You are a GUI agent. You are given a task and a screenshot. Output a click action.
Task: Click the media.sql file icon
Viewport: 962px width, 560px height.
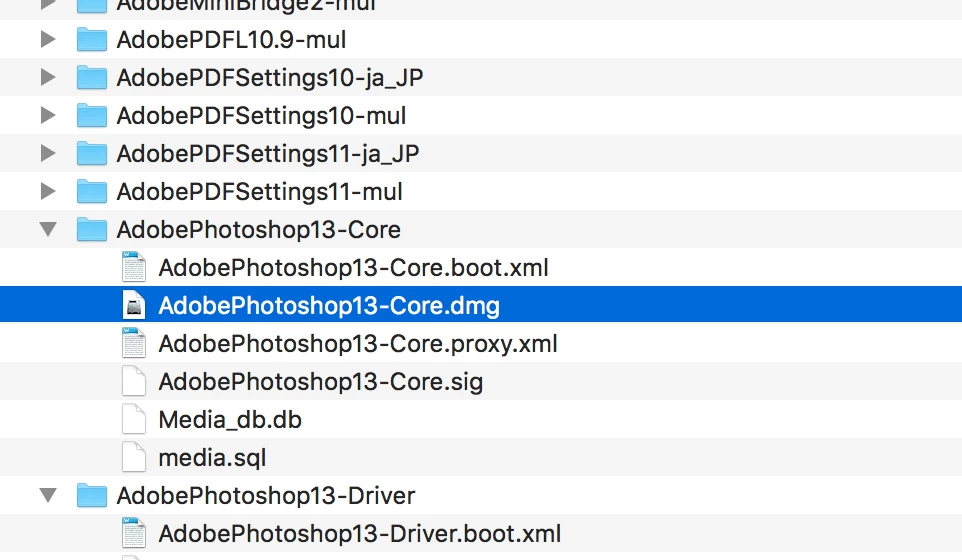(x=134, y=458)
